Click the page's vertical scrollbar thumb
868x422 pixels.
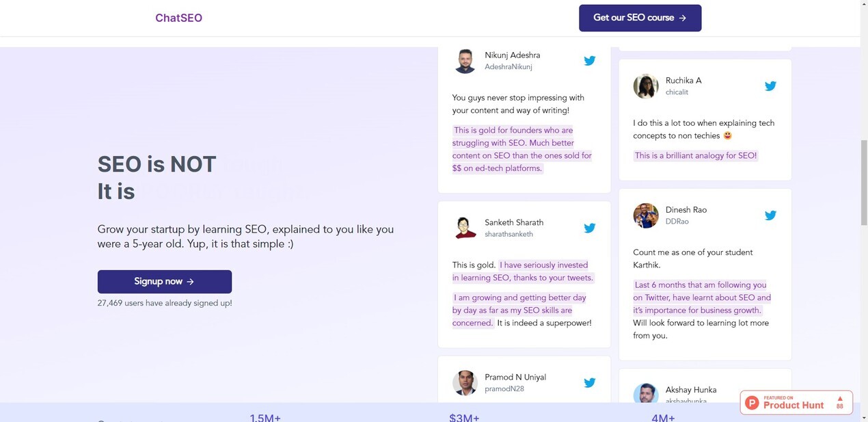(x=863, y=181)
